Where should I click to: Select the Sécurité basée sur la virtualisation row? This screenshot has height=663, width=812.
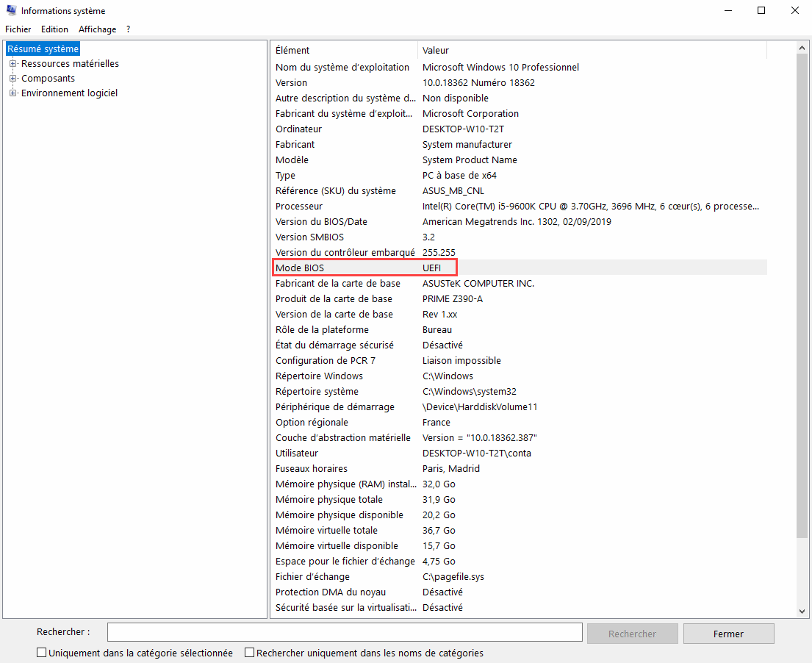pos(520,608)
